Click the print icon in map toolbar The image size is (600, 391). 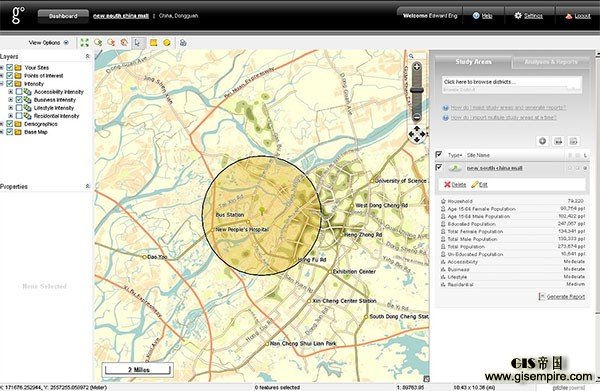(x=183, y=43)
